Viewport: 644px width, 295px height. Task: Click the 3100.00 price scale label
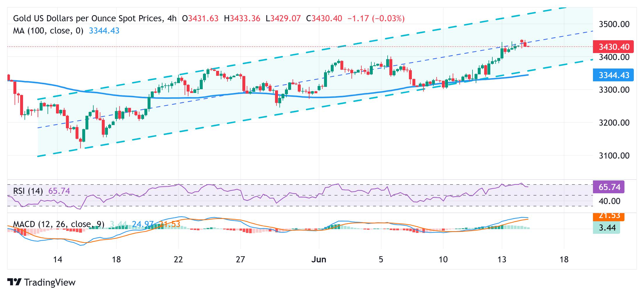(614, 156)
